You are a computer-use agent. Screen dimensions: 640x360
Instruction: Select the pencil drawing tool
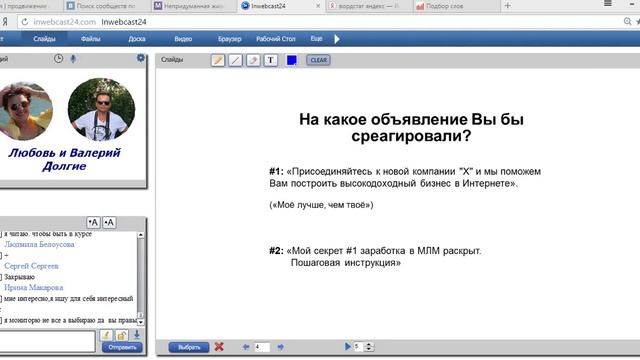point(218,60)
